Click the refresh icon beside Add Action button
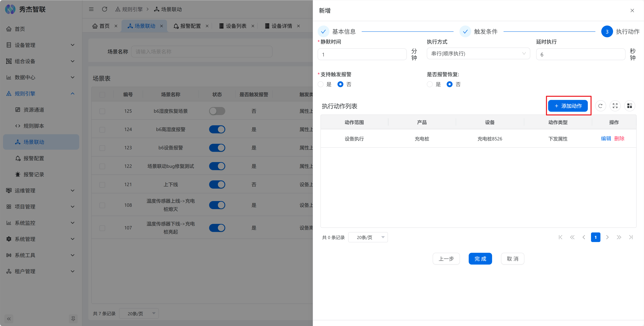This screenshot has height=326, width=644. pyautogui.click(x=600, y=106)
